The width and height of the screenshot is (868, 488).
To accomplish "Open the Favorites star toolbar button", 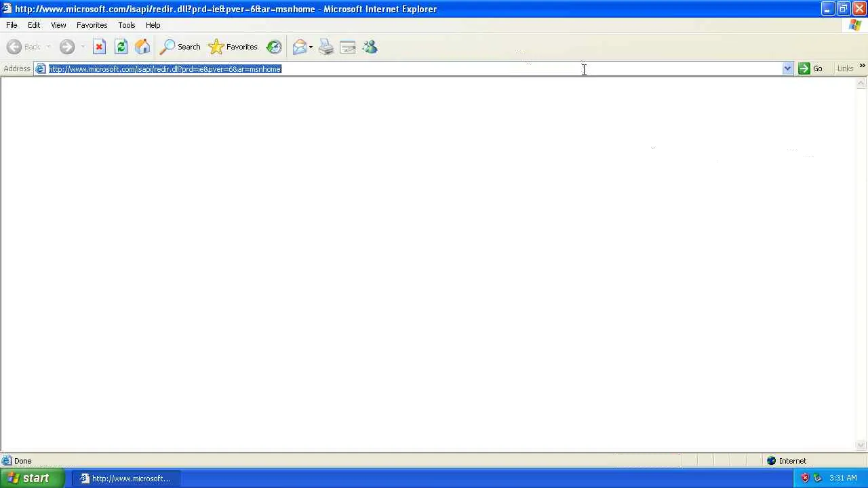I will click(x=233, y=47).
